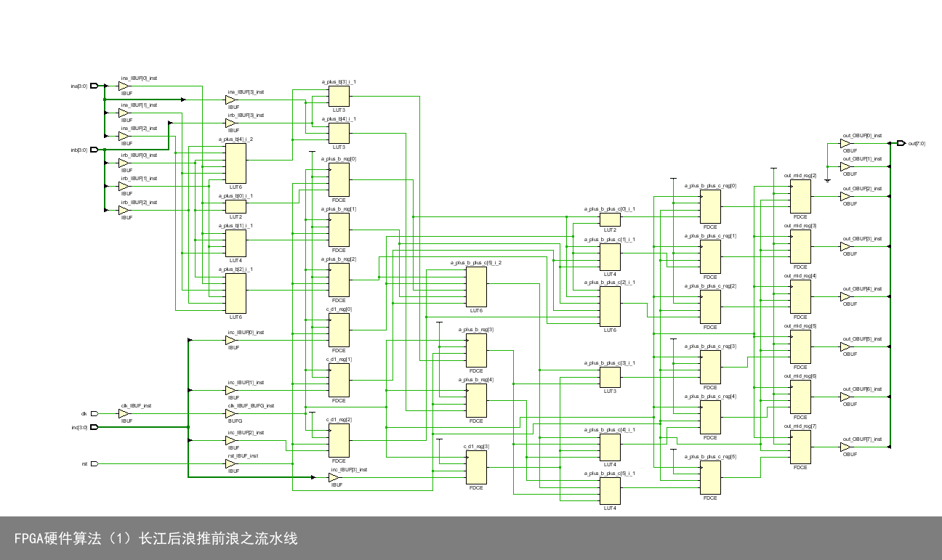This screenshot has width=942, height=560.
Task: Select the inb_IBUF[3]_inst buffer symbol
Action: click(x=230, y=123)
